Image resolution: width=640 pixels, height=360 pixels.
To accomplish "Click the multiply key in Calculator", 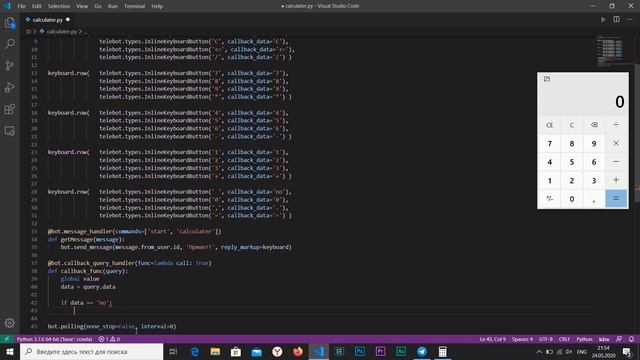I will (x=616, y=143).
